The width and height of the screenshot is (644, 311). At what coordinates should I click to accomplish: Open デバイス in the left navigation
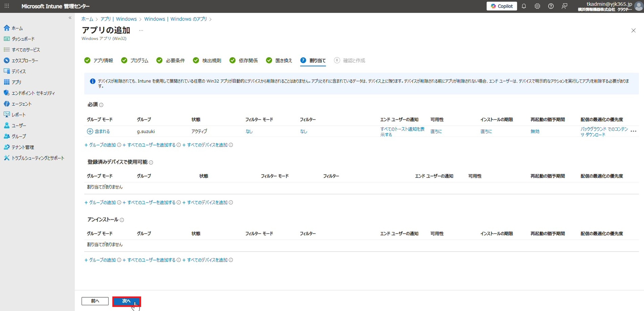click(x=18, y=71)
